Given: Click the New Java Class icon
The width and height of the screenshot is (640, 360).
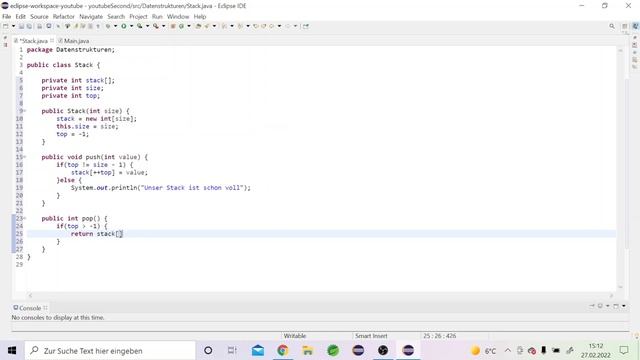Looking at the screenshot, I should (x=181, y=26).
